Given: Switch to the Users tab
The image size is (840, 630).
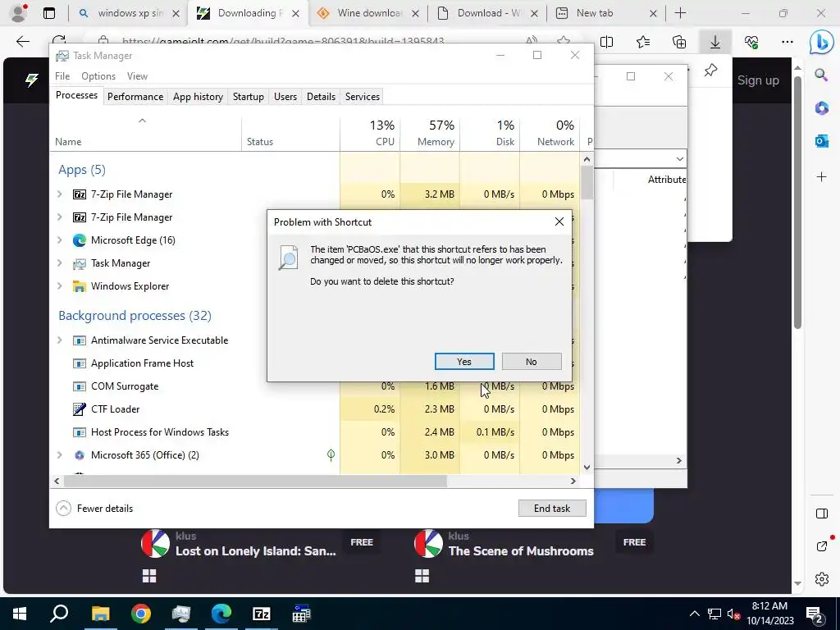Looking at the screenshot, I should (x=285, y=97).
